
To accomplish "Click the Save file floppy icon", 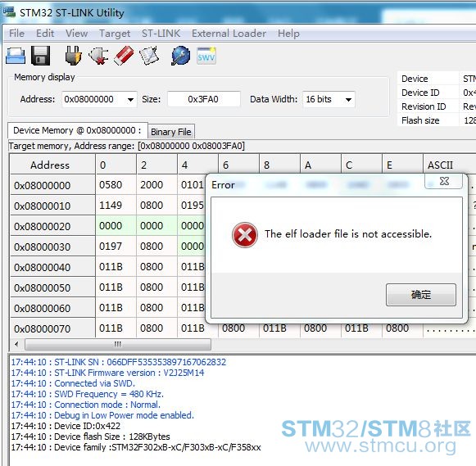I will 41,56.
